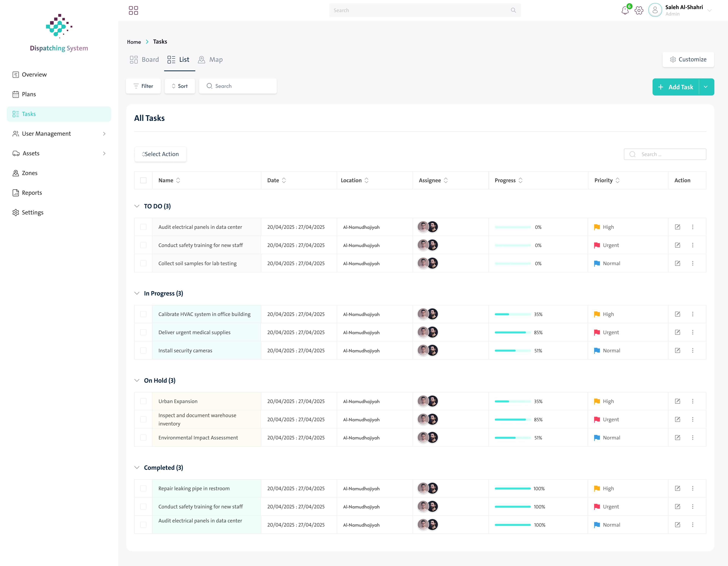Open more options for Urban Expansion row

coord(693,401)
